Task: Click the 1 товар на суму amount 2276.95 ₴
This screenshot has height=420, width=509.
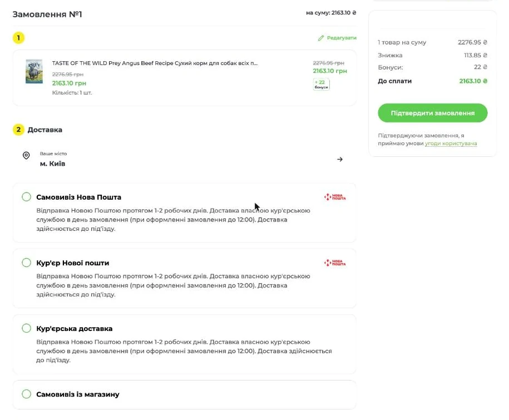Action: [472, 42]
